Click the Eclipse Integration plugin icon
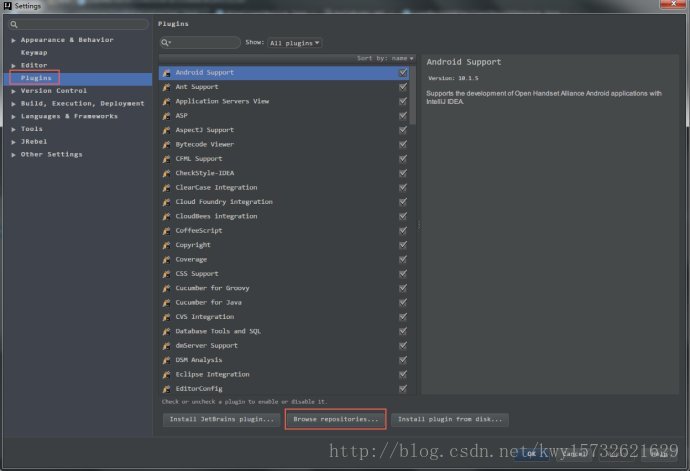 point(166,375)
